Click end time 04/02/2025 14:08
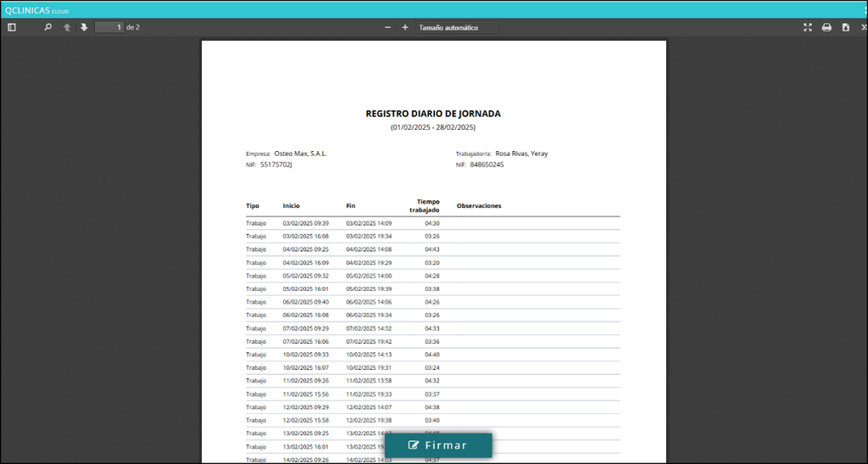 [369, 249]
